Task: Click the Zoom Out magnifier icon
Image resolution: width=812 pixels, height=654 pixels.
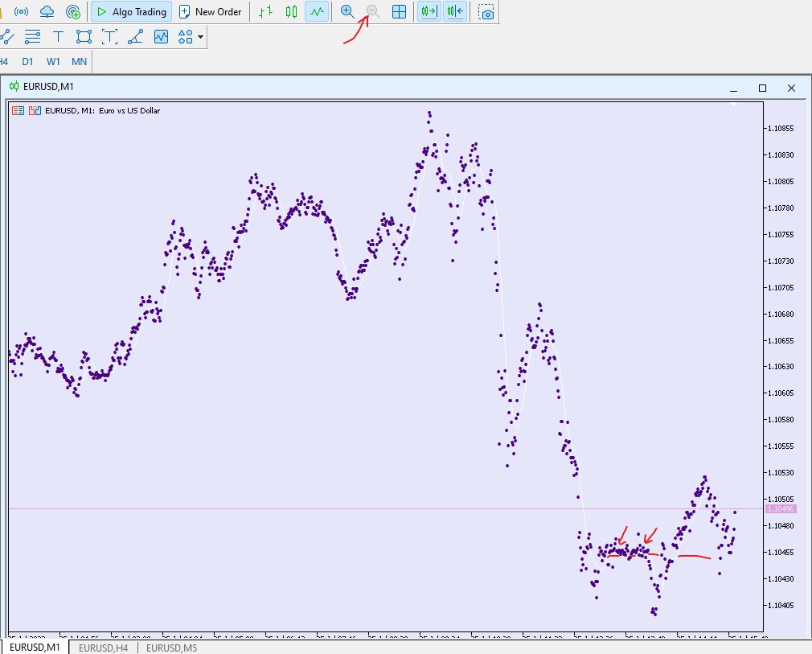Action: tap(373, 12)
